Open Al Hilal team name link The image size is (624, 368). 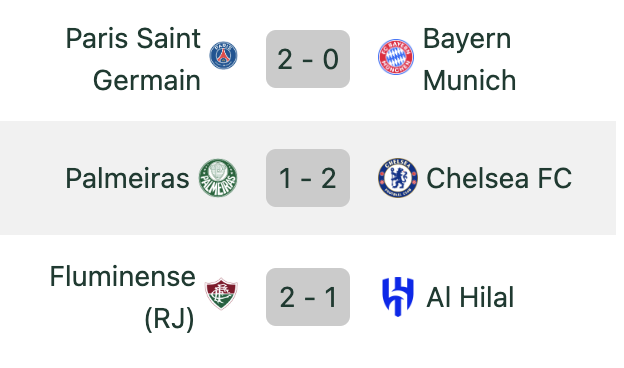pos(470,298)
